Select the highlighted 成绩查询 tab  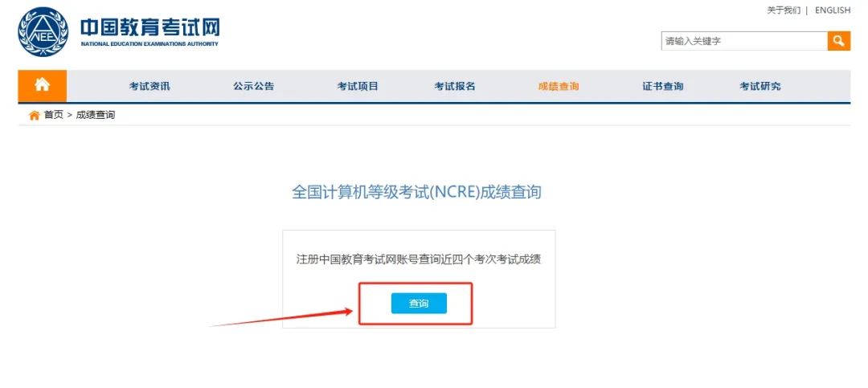[x=559, y=86]
